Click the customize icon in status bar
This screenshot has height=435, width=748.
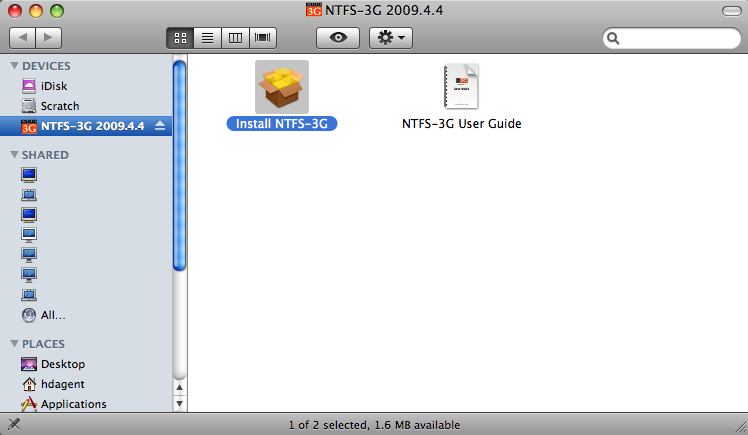(x=14, y=424)
